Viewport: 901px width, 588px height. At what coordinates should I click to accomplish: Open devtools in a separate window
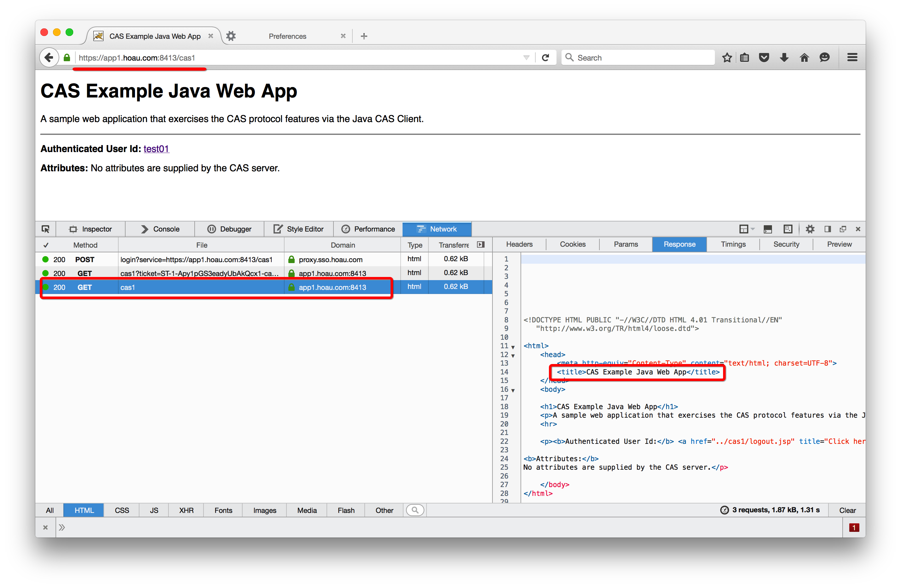(x=843, y=229)
